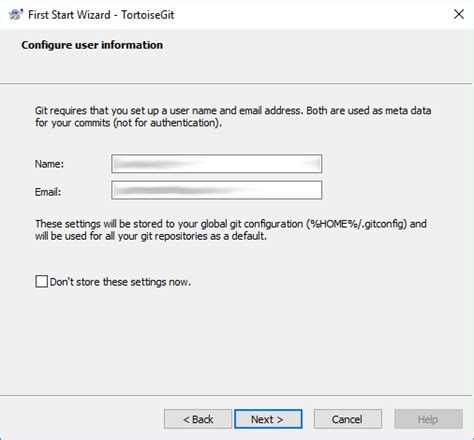
Task: Click the greyed-out Help button
Action: 428,419
